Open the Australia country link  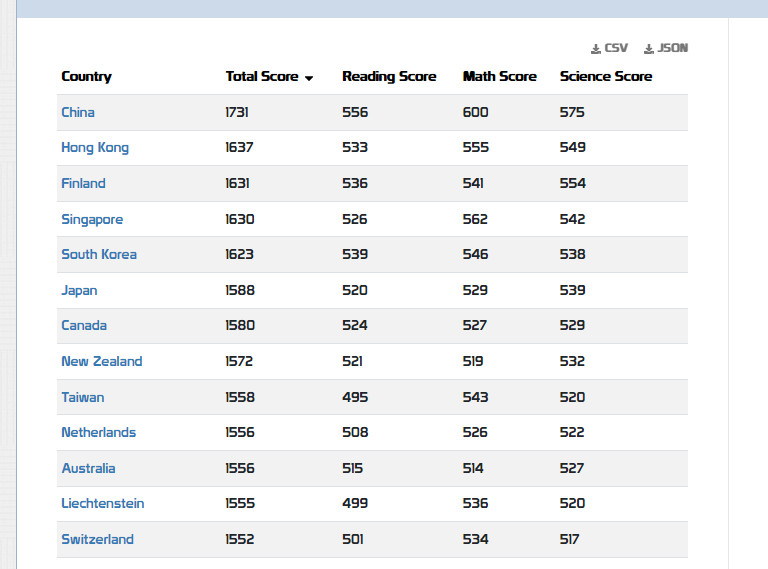point(88,468)
